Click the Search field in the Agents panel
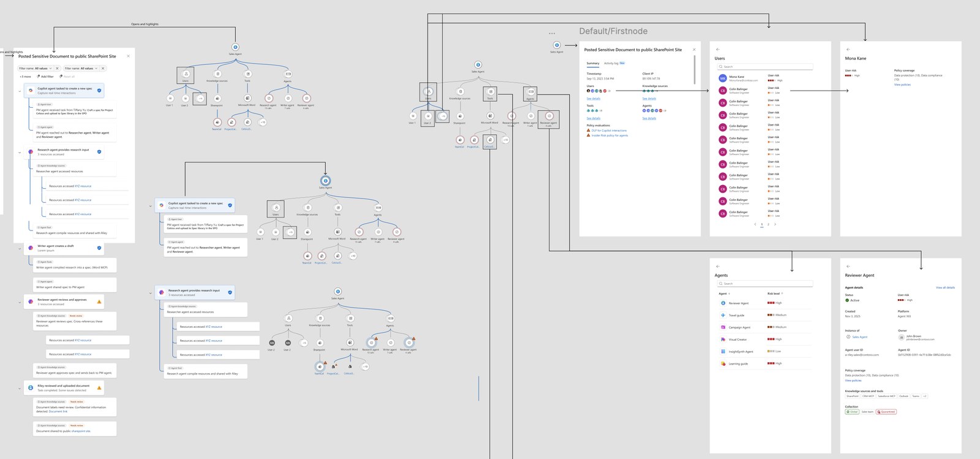The width and height of the screenshot is (980, 459). click(766, 284)
